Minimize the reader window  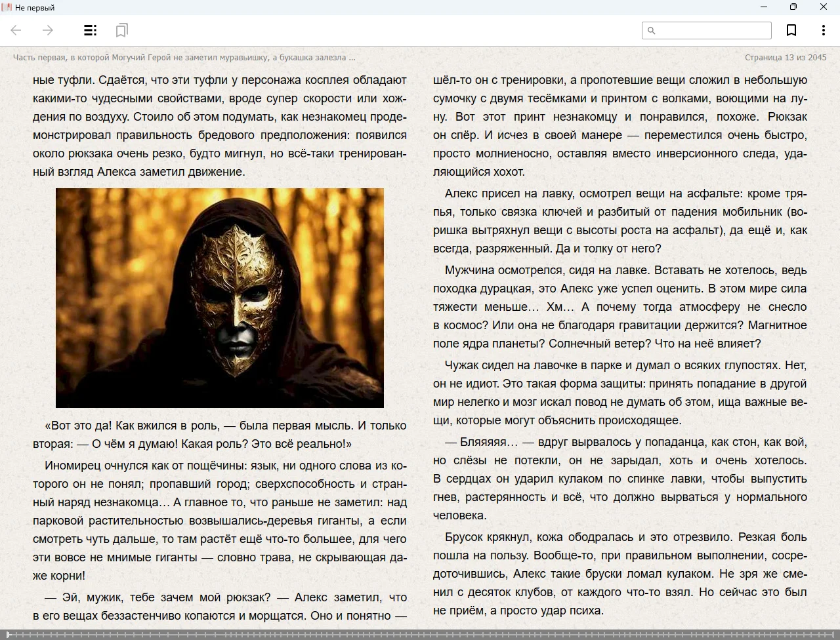tap(764, 7)
